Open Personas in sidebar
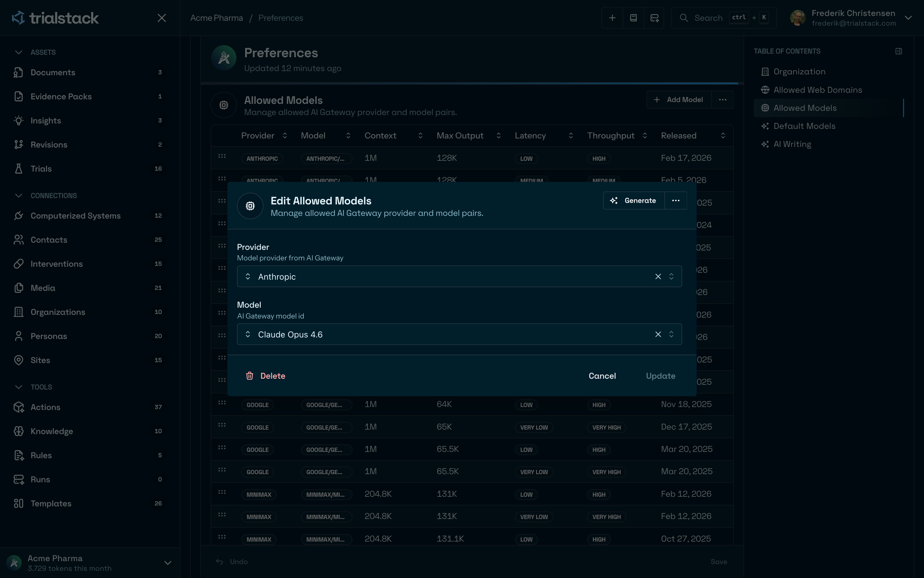The image size is (924, 578). tap(88, 336)
